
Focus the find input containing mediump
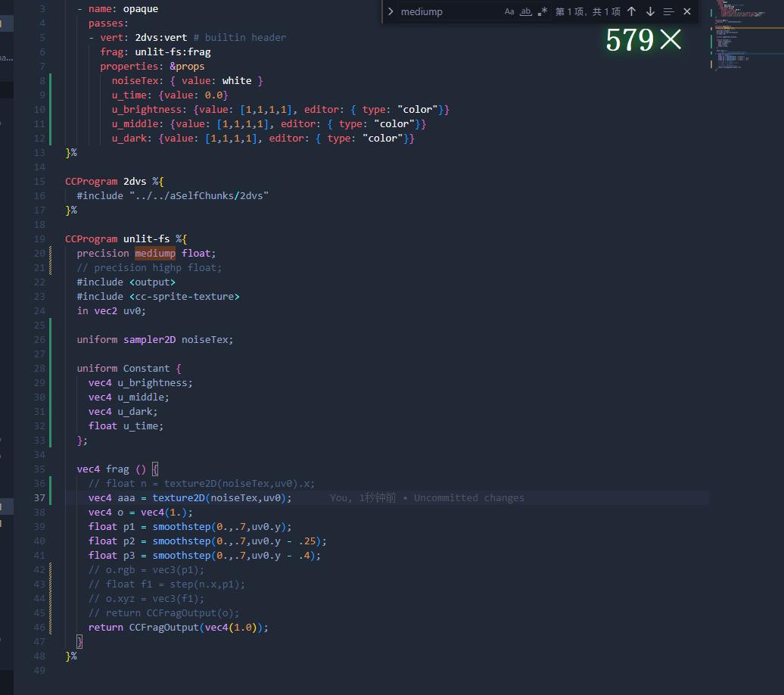coord(449,11)
